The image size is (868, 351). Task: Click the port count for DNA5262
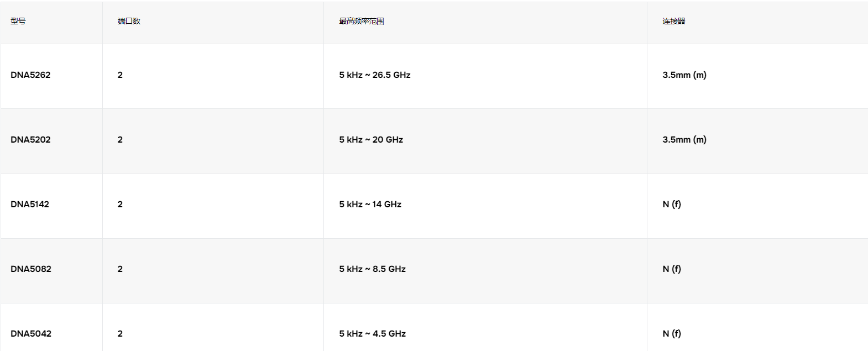click(120, 75)
